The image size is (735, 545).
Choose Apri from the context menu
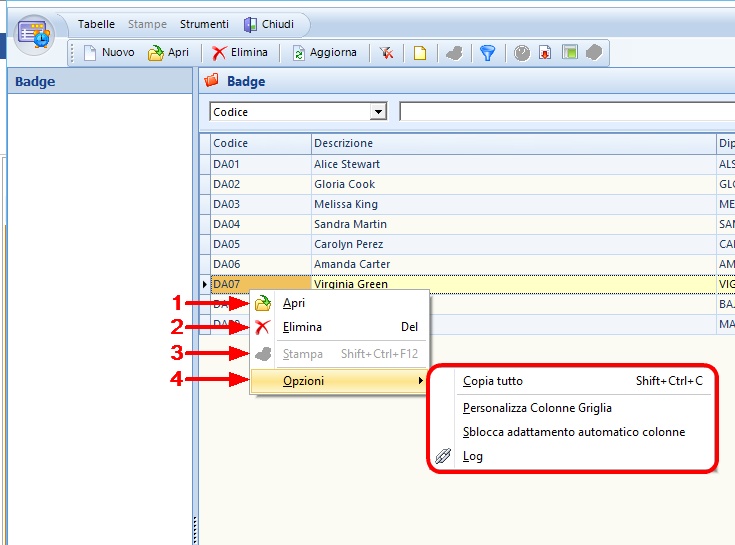click(294, 303)
